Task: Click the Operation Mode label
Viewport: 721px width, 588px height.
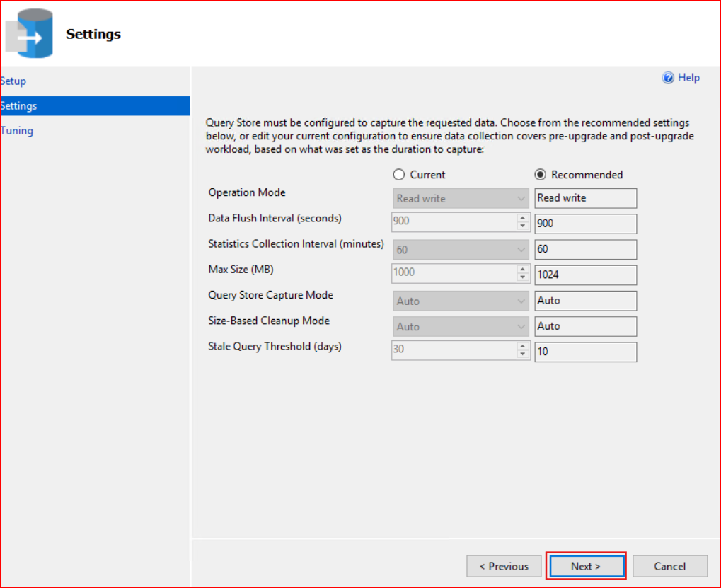Action: [x=247, y=192]
